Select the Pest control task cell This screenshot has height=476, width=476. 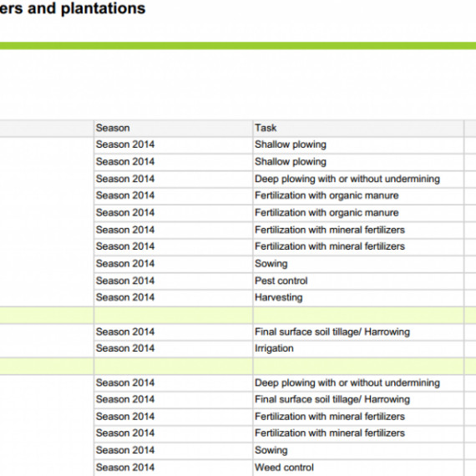pos(358,281)
